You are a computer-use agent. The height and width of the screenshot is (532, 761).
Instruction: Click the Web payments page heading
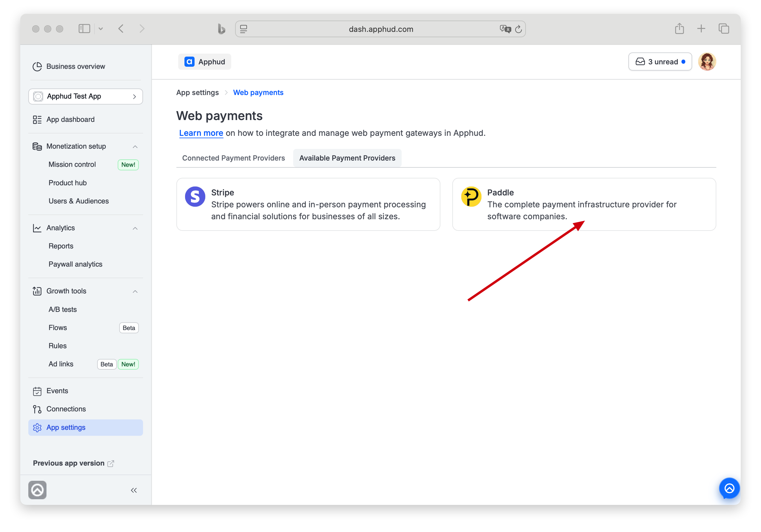tap(219, 116)
